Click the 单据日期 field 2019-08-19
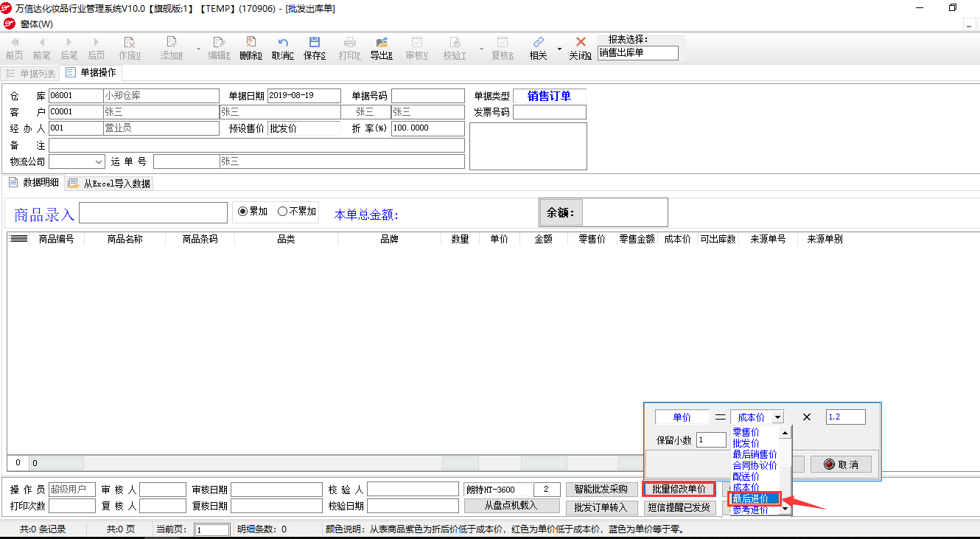The height and width of the screenshot is (539, 980). [304, 95]
